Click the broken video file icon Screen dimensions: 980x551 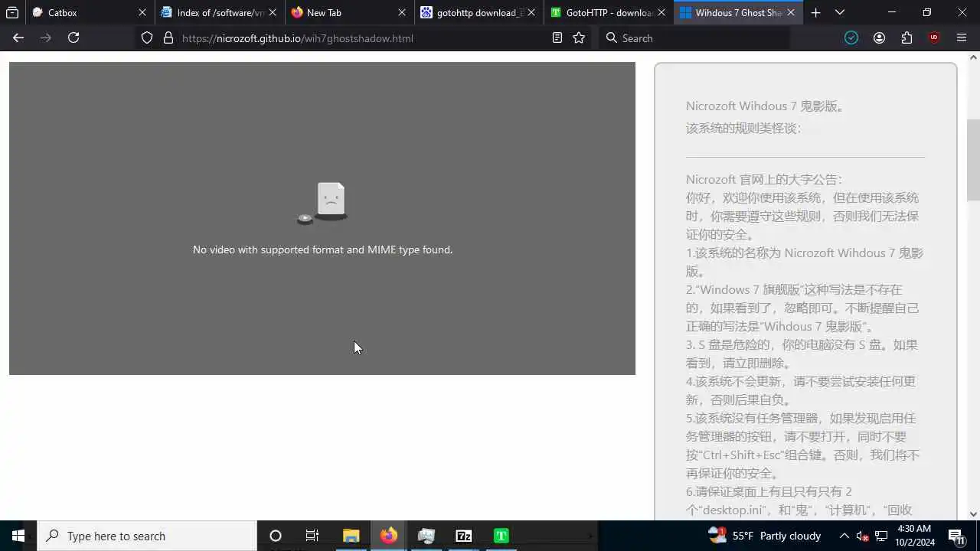click(x=322, y=203)
